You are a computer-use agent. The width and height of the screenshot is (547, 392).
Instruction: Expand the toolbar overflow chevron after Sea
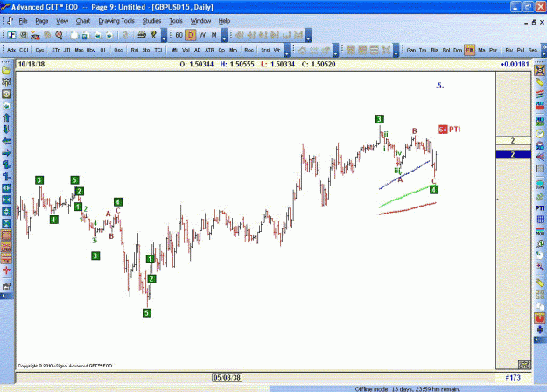(x=543, y=50)
